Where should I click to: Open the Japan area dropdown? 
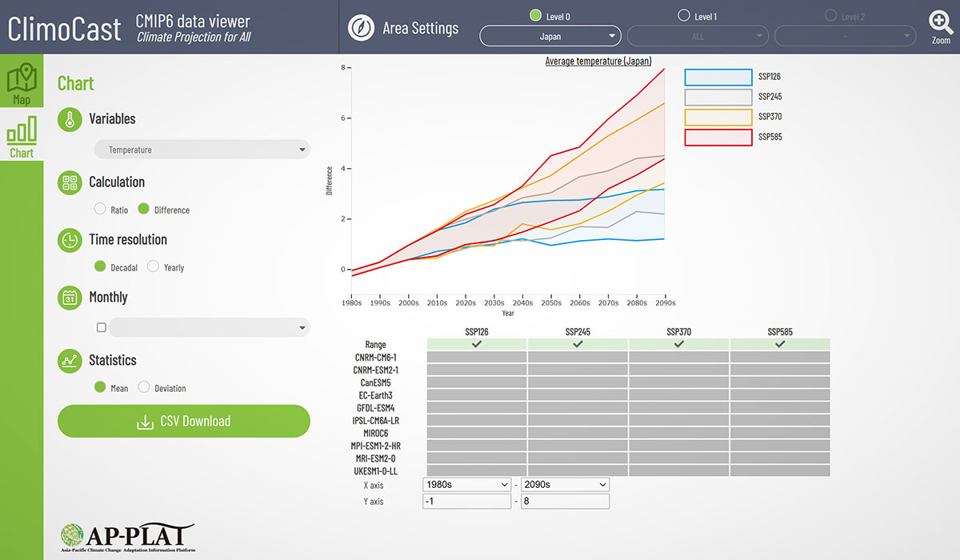550,36
